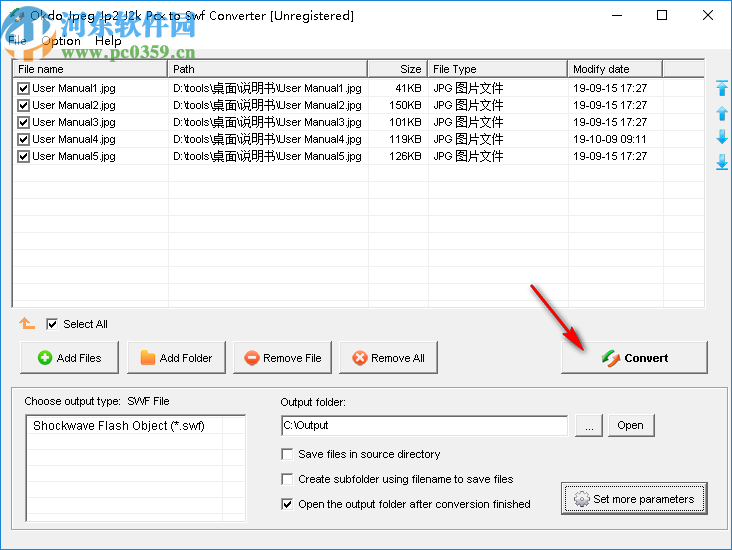Click the 19-10-09 09:11 modify date
Screen dimensions: 732x550
[x=610, y=139]
